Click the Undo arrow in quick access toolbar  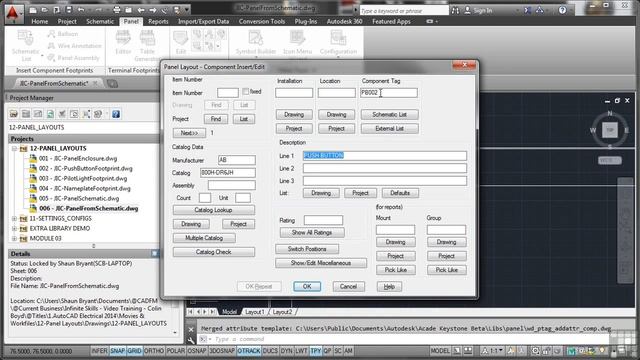pos(81,10)
